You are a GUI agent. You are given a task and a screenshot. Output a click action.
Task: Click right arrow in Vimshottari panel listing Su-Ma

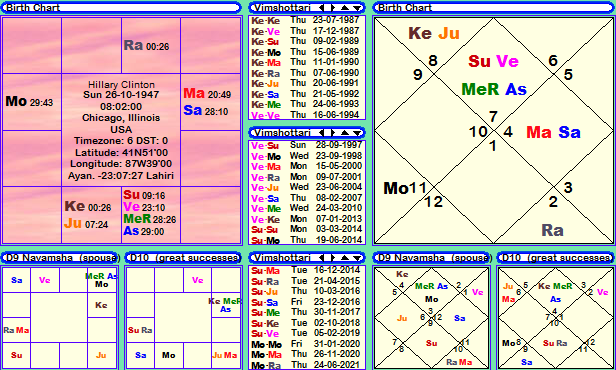[333, 258]
